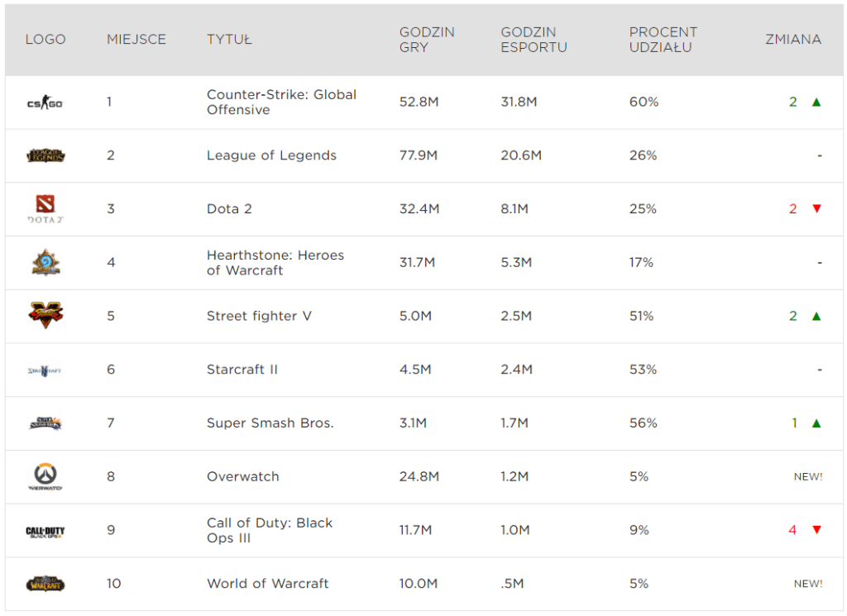Screen dimensions: 847x616
Task: Select the World of Warcraft logo
Action: tap(45, 584)
